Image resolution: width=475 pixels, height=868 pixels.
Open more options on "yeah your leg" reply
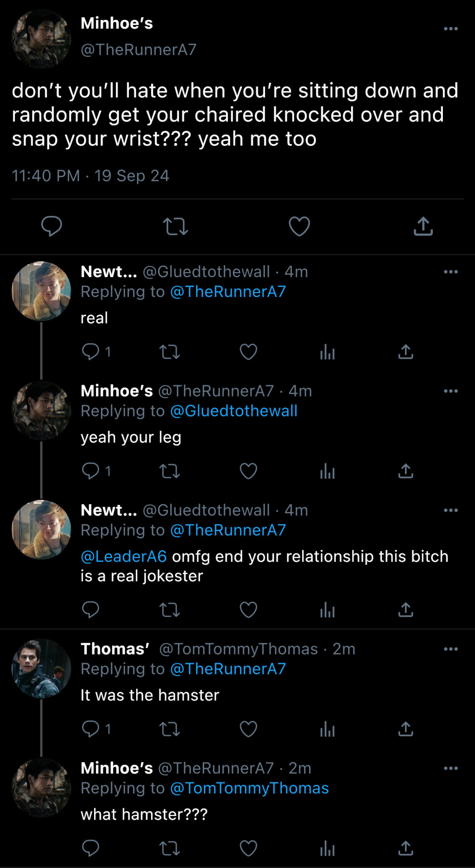[x=451, y=391]
